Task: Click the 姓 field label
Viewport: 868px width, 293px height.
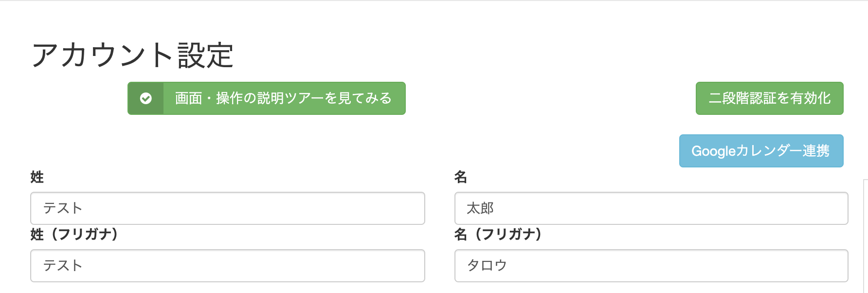Action: pos(37,177)
